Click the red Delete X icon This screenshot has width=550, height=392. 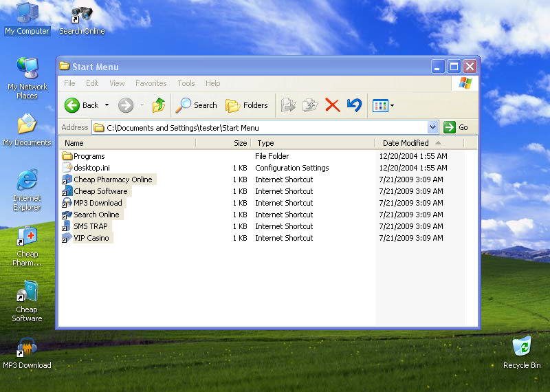coord(333,105)
